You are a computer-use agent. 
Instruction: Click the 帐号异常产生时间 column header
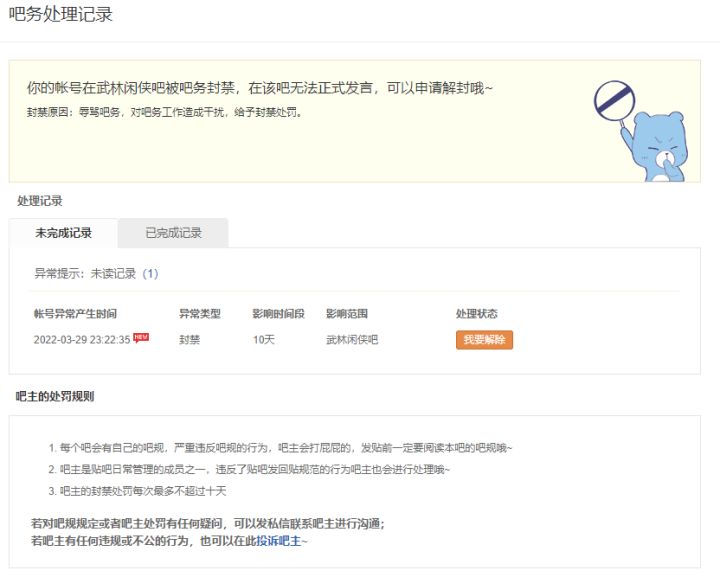point(75,314)
